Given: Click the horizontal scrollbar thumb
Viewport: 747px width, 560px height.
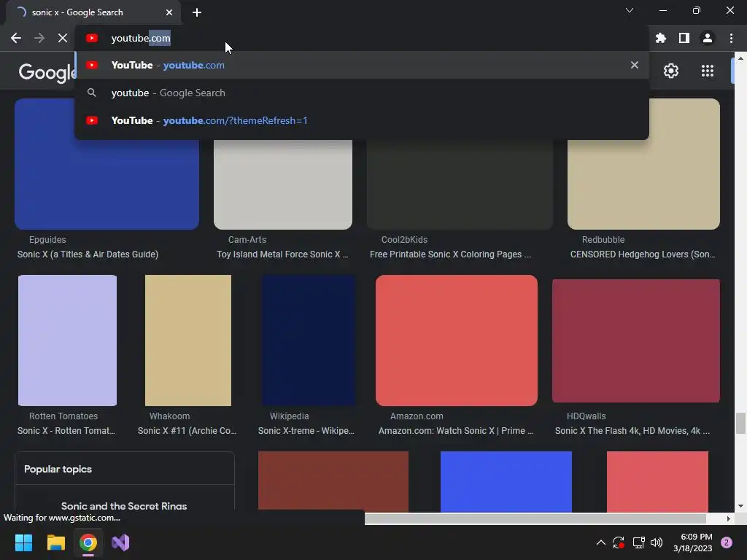Looking at the screenshot, I should coord(535,518).
